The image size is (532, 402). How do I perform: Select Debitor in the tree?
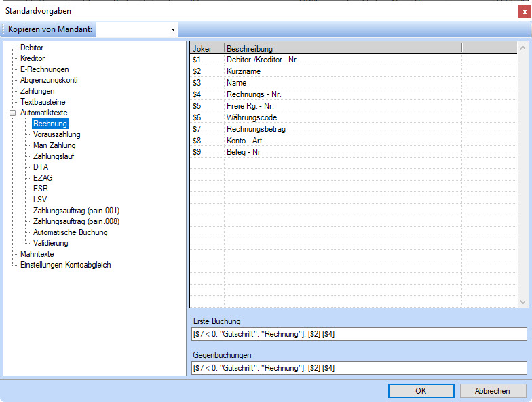click(31, 48)
